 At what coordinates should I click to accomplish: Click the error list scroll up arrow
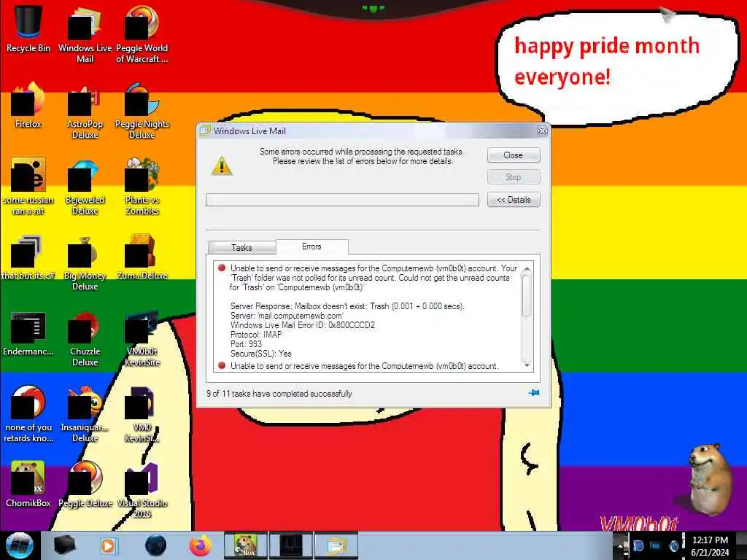527,270
